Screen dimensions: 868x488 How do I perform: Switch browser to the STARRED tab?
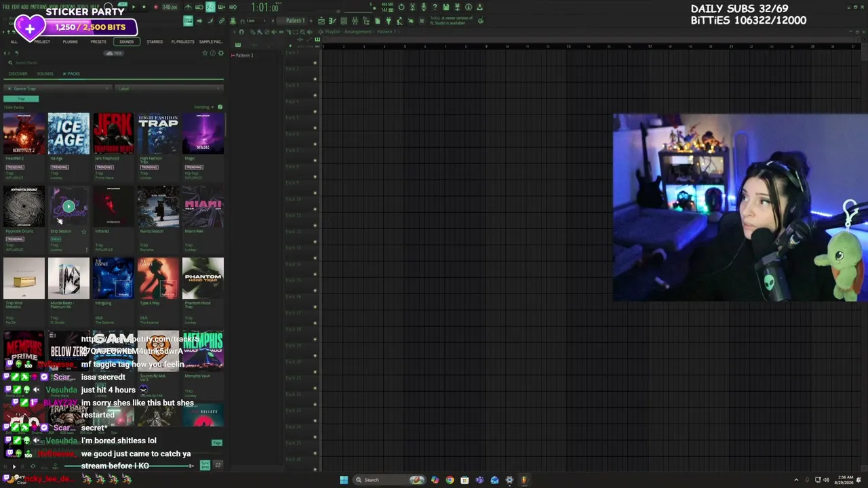155,42
